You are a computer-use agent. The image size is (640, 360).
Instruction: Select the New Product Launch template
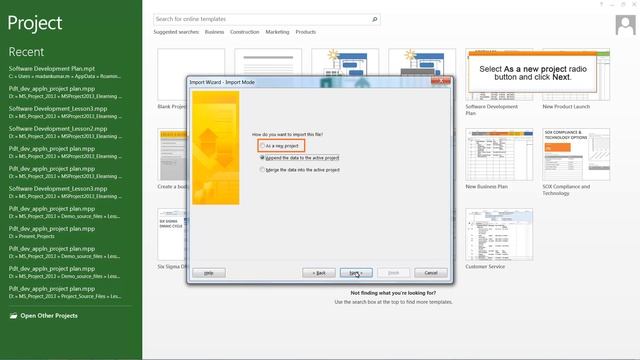576,75
